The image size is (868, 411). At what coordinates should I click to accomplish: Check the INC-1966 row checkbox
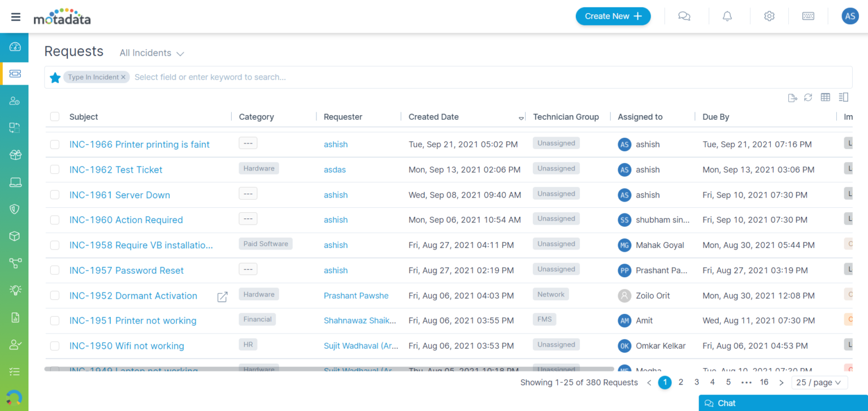coord(55,145)
